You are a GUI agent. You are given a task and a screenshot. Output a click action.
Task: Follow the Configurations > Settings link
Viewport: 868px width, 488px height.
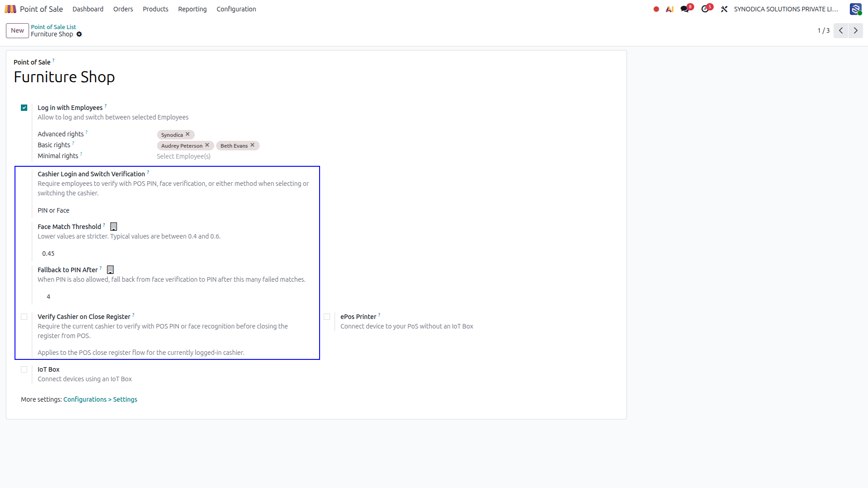click(100, 399)
